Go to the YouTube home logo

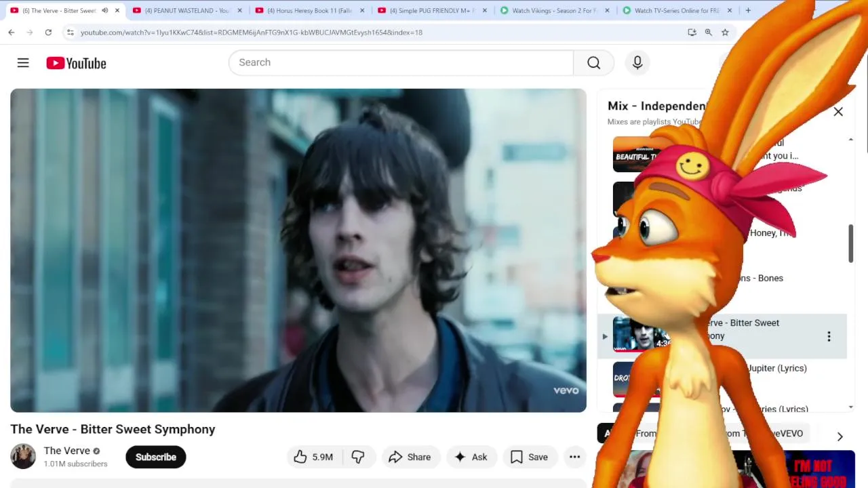(76, 63)
